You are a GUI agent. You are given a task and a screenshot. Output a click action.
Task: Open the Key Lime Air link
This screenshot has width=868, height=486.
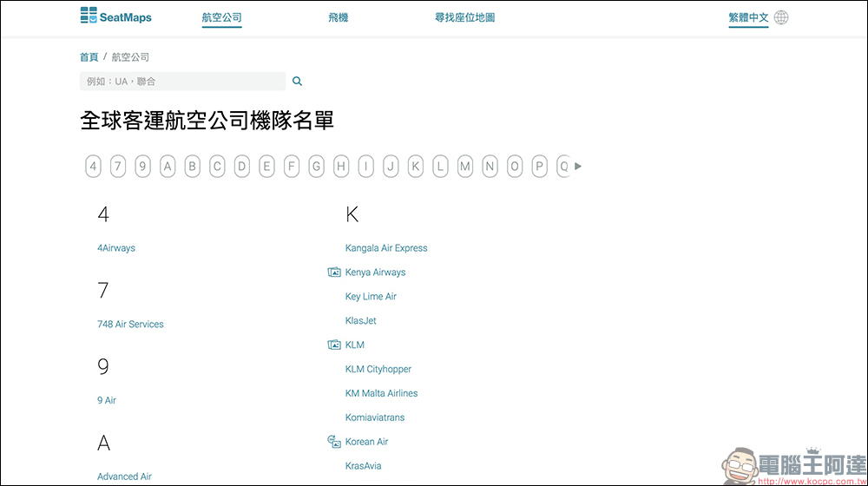[371, 296]
